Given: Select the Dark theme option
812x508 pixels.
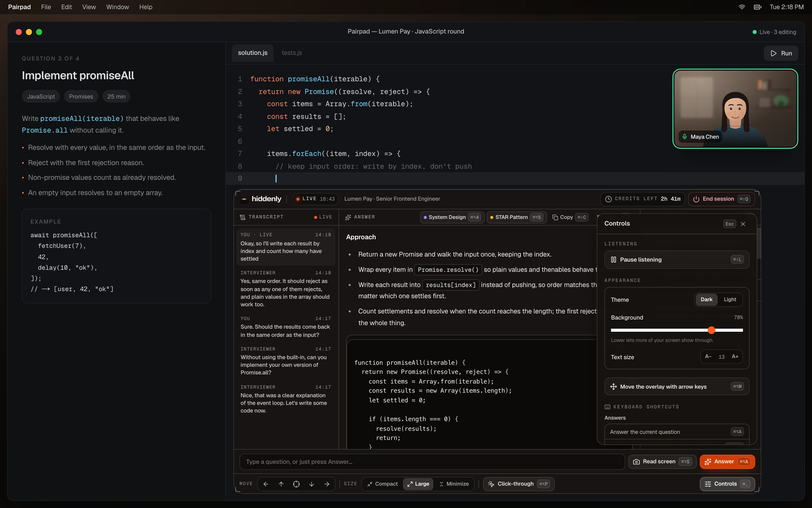Looking at the screenshot, I should 706,299.
